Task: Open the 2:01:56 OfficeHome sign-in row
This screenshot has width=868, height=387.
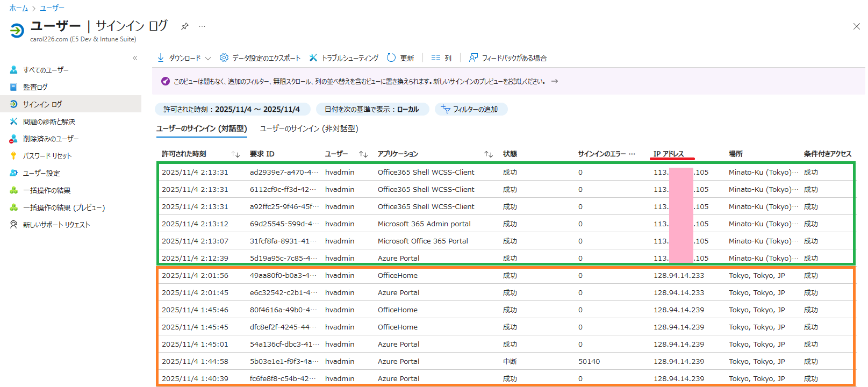Action: click(505, 275)
